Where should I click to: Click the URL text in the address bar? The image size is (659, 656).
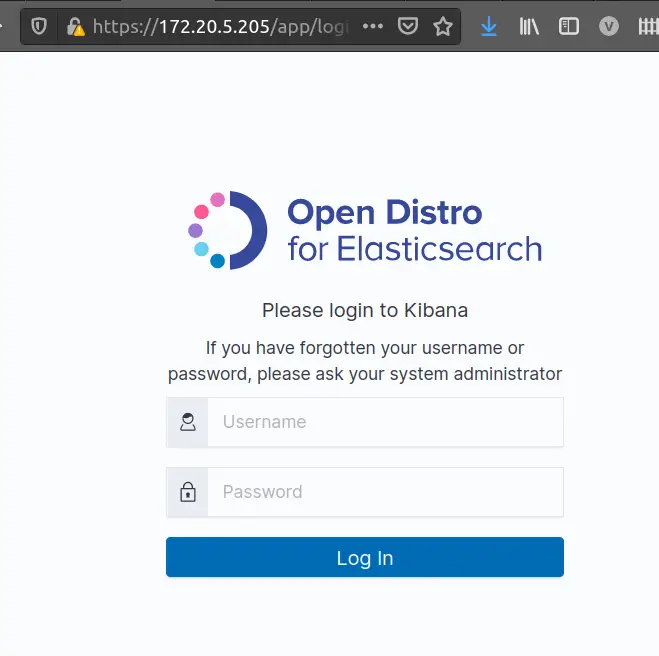(x=221, y=27)
